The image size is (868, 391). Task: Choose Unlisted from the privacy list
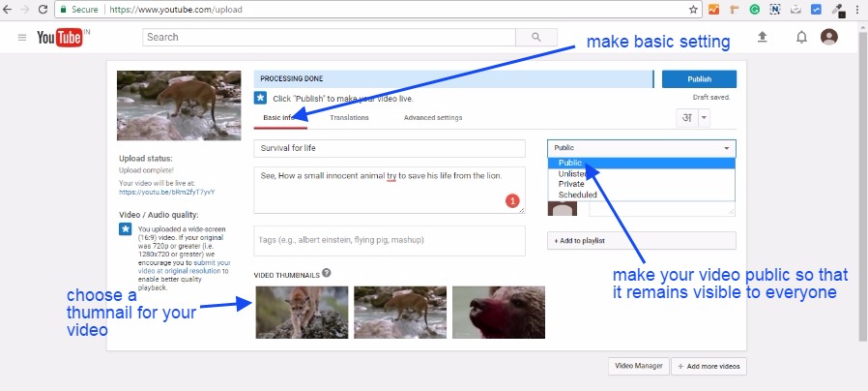click(572, 173)
